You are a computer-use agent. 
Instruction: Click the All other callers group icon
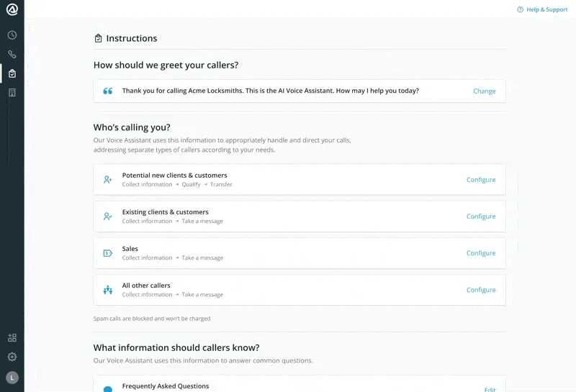click(x=107, y=290)
